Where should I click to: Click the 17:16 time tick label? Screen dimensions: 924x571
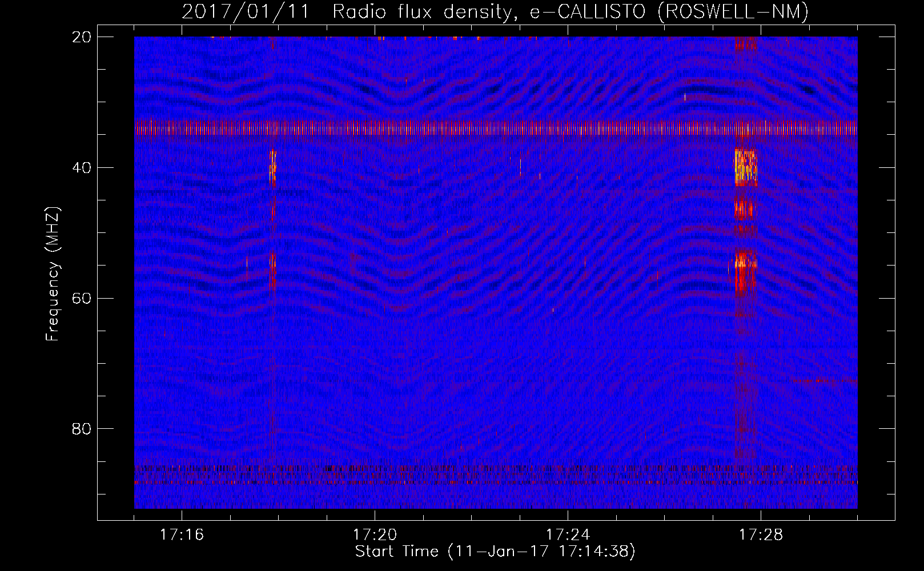point(182,534)
